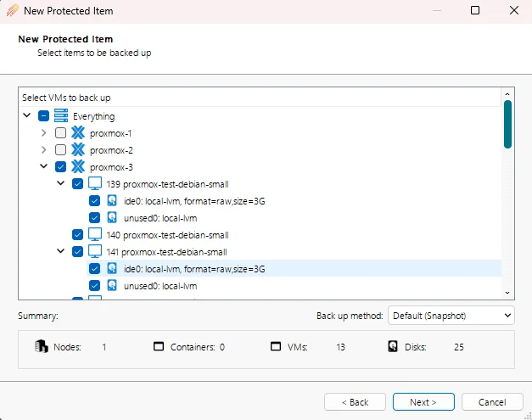Viewport: 532px width, 420px height.
Task: Uncheck ide0 disk checkbox under VM 139
Action: pyautogui.click(x=94, y=201)
